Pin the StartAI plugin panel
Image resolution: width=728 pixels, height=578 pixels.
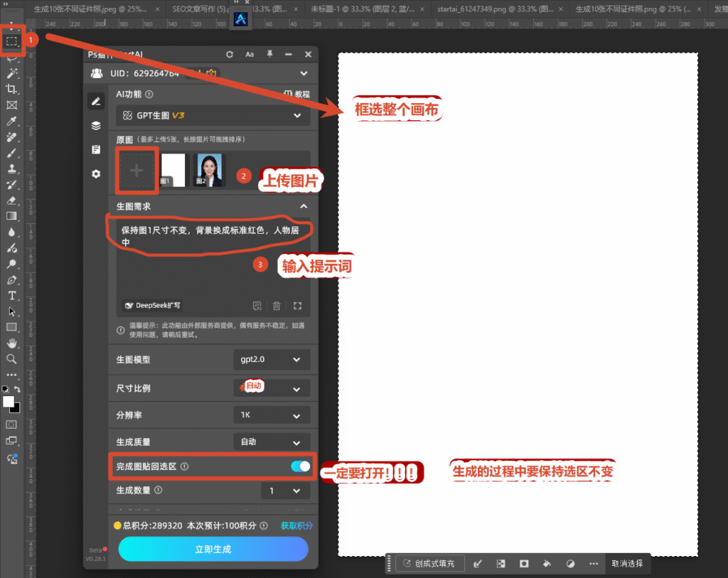point(269,54)
